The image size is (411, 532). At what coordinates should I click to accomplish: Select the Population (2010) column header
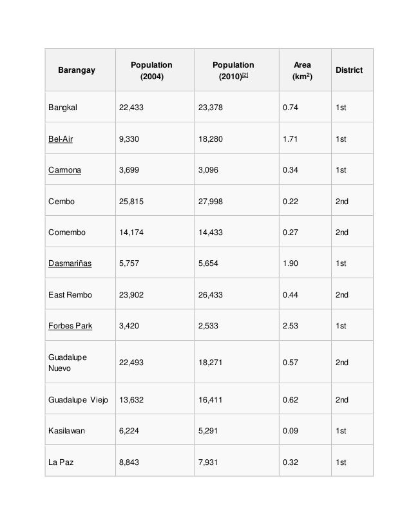pyautogui.click(x=236, y=70)
